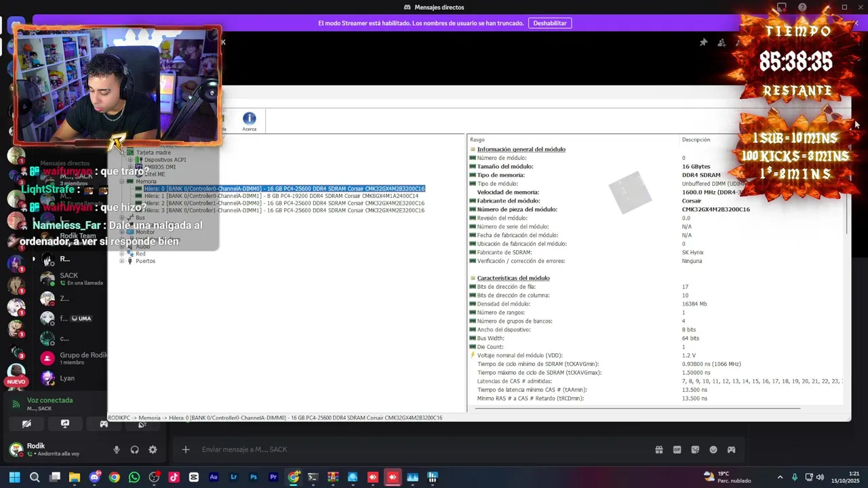This screenshot has width=868, height=488.
Task: Collapse the Memoria tree node
Action: tap(122, 182)
